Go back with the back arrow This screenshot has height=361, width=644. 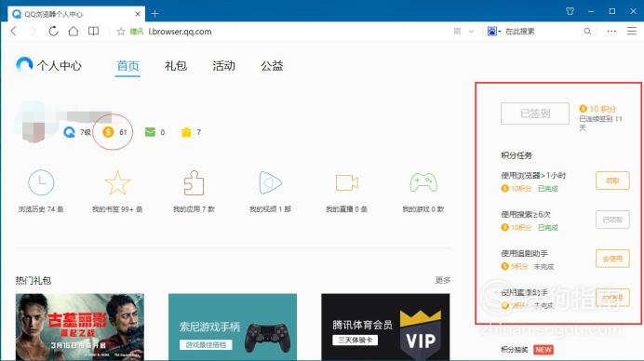click(x=14, y=32)
